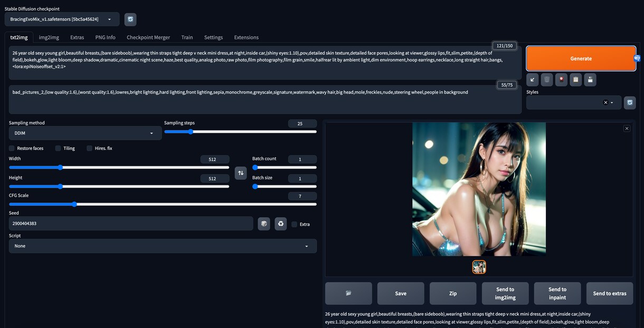The image size is (644, 328).
Task: Click the clipboard icon to apply styles
Action: [x=576, y=80]
